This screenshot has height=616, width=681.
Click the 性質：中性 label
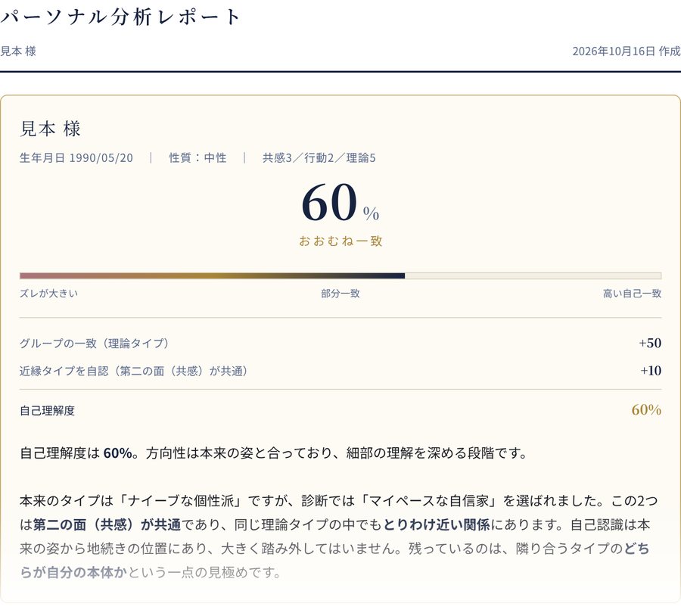(x=197, y=157)
